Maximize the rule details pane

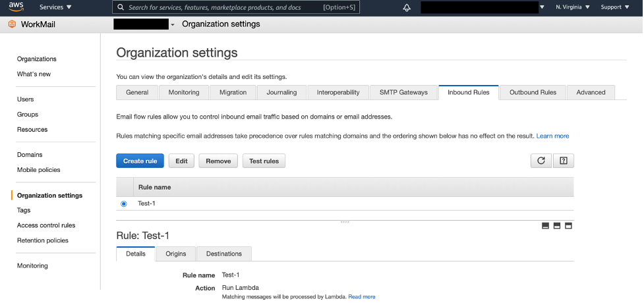[x=568, y=226]
